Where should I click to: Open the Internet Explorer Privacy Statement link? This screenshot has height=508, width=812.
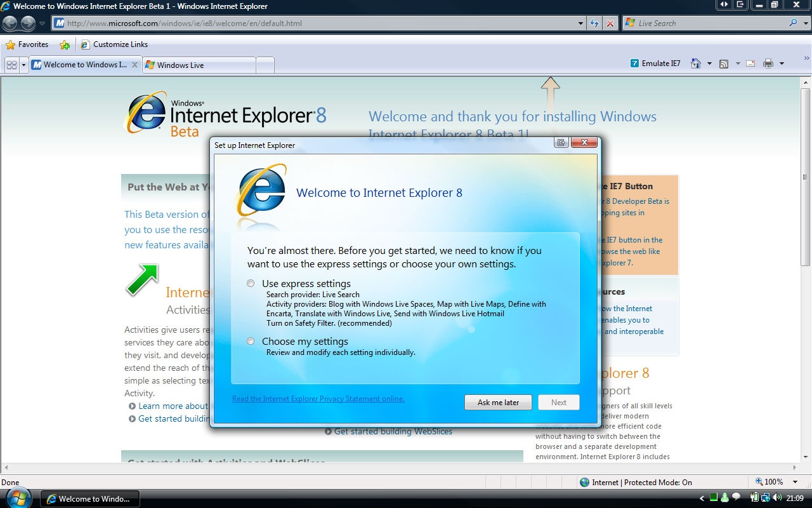pyautogui.click(x=318, y=399)
